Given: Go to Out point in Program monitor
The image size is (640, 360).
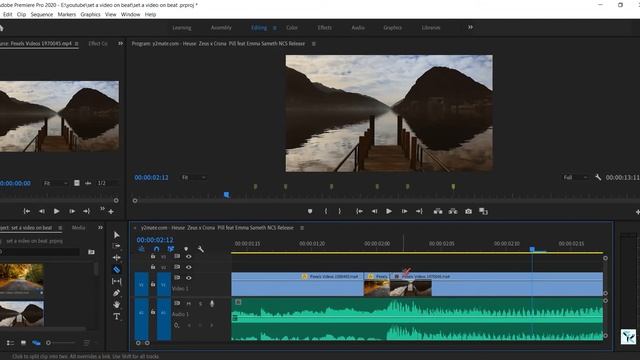Looking at the screenshot, I should tap(419, 211).
